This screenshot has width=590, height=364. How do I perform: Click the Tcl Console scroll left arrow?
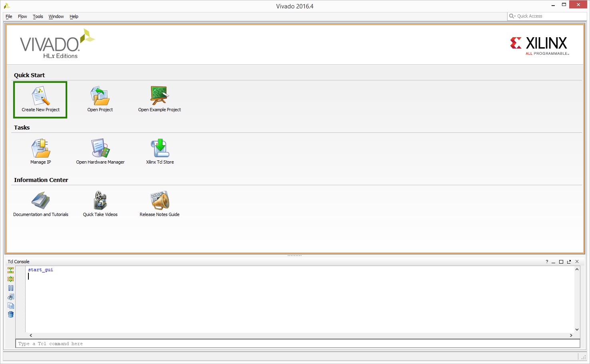31,336
